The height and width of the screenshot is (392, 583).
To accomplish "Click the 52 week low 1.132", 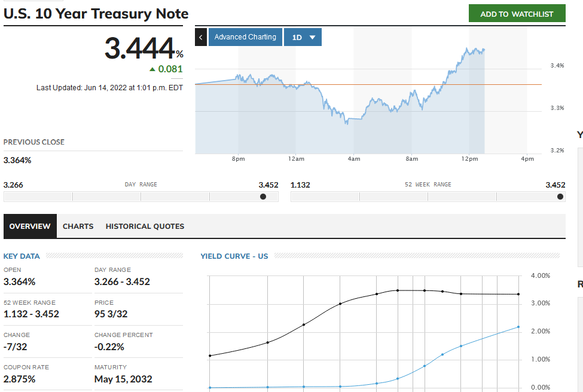I will pos(300,185).
